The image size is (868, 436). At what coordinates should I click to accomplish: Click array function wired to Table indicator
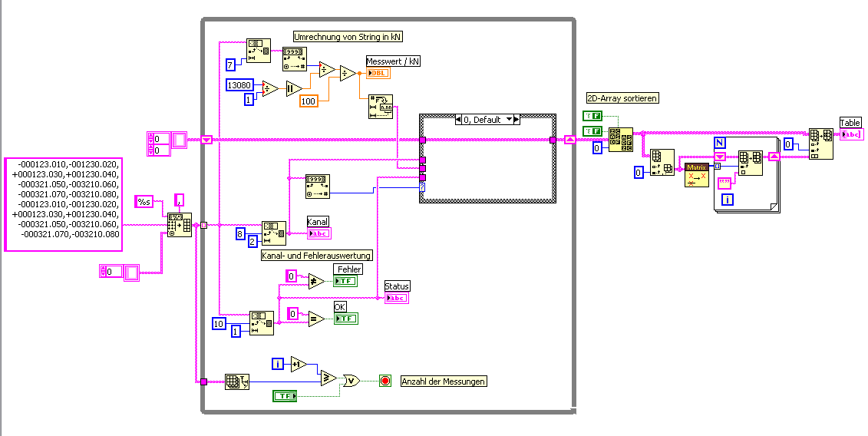click(x=821, y=144)
